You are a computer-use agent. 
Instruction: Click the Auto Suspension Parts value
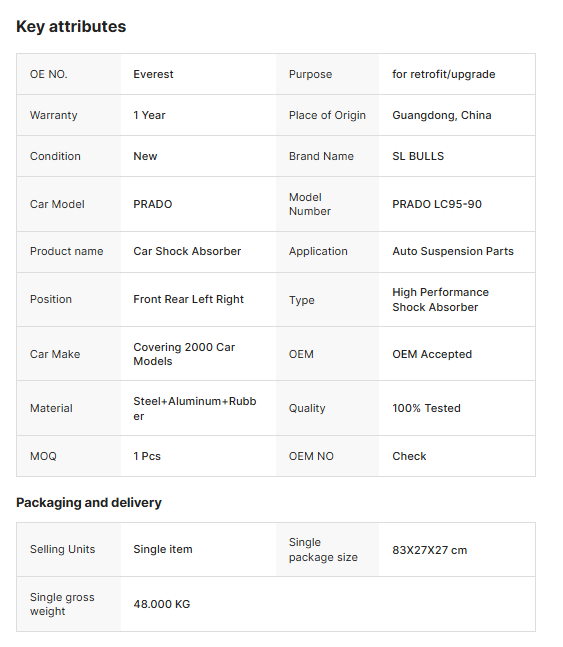(x=453, y=251)
